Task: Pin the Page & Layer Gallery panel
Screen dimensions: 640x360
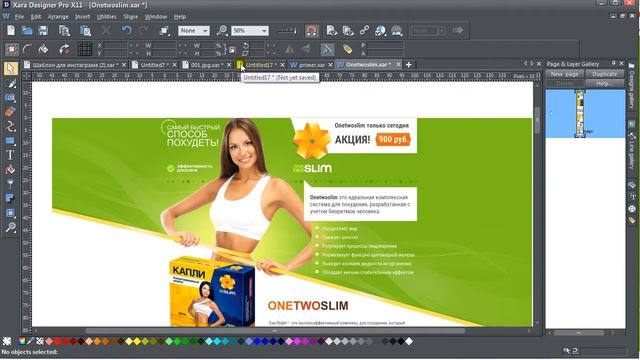Action: click(x=613, y=63)
